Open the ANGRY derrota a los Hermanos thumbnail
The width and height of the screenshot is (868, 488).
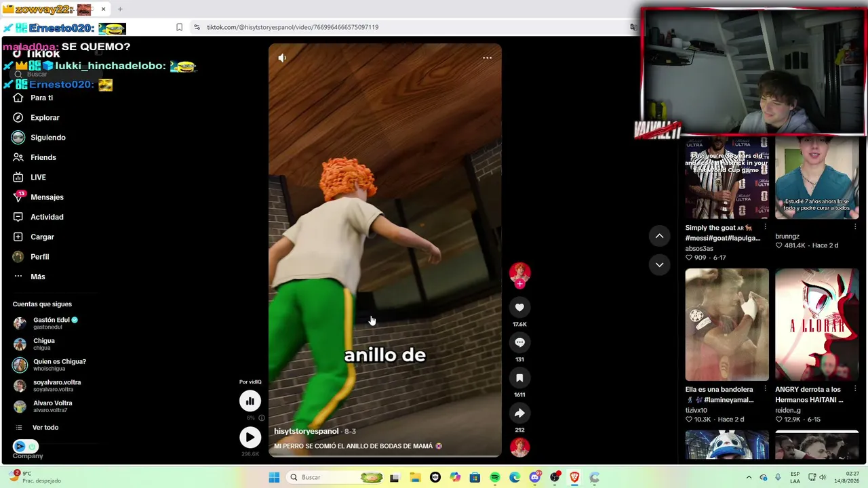[817, 325]
